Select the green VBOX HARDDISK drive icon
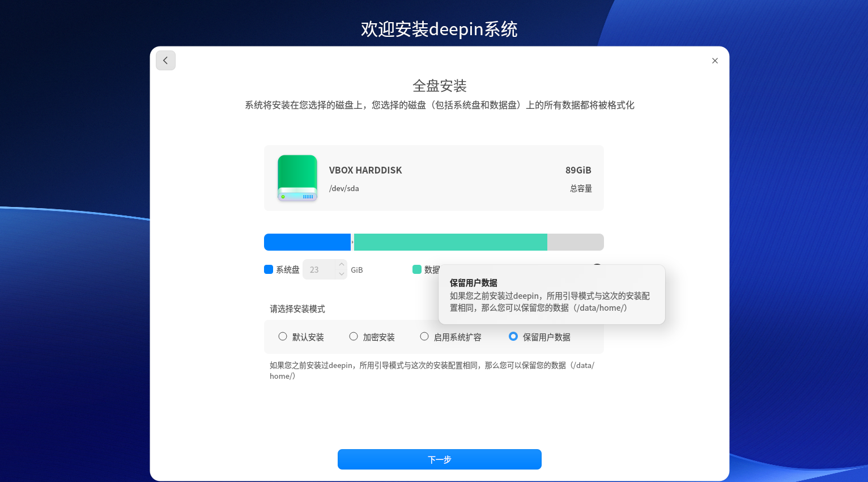868x482 pixels. click(297, 178)
